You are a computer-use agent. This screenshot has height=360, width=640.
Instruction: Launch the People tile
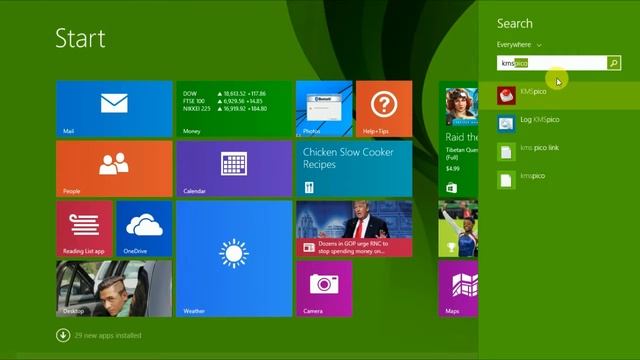[x=114, y=169]
